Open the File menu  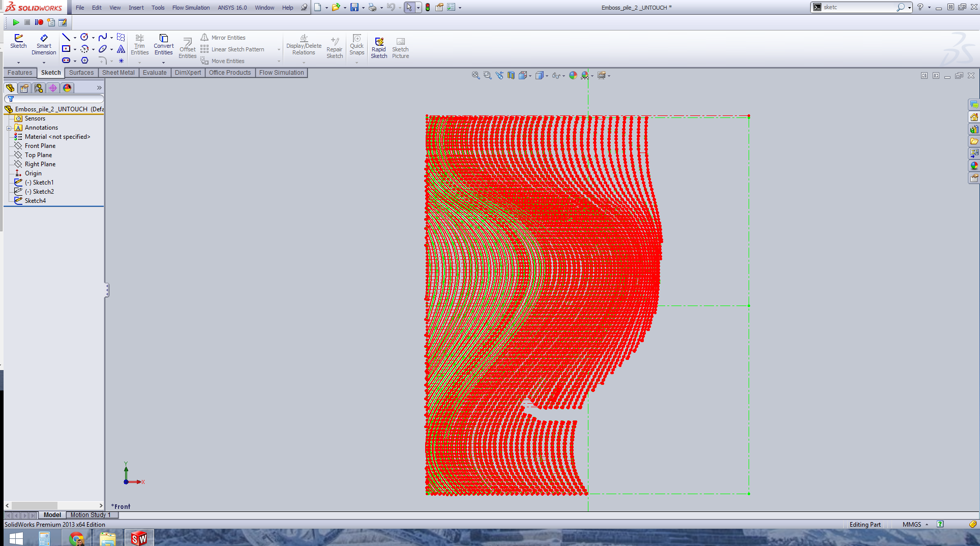80,8
